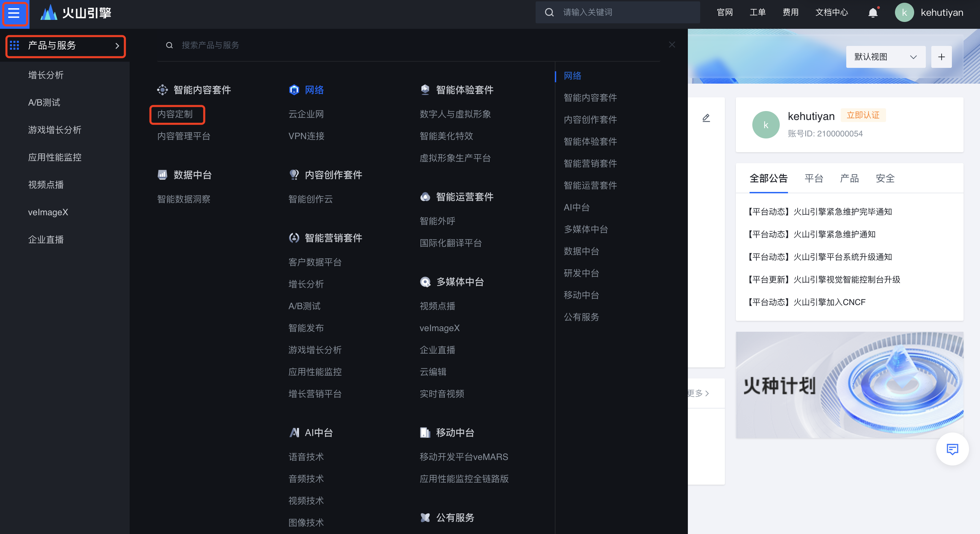This screenshot has height=534, width=980.
Task: Click the 公有服务 category icon
Action: (425, 518)
